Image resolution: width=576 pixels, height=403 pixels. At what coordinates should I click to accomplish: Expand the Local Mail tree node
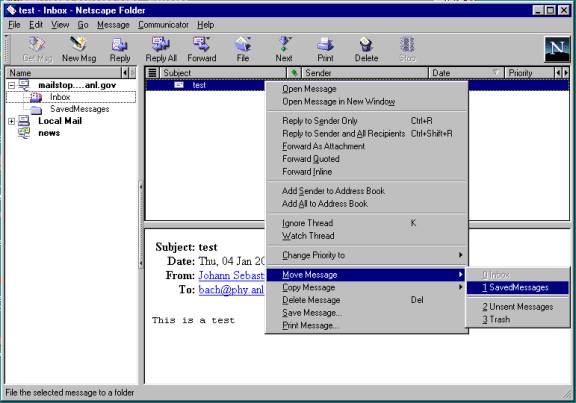[x=11, y=121]
